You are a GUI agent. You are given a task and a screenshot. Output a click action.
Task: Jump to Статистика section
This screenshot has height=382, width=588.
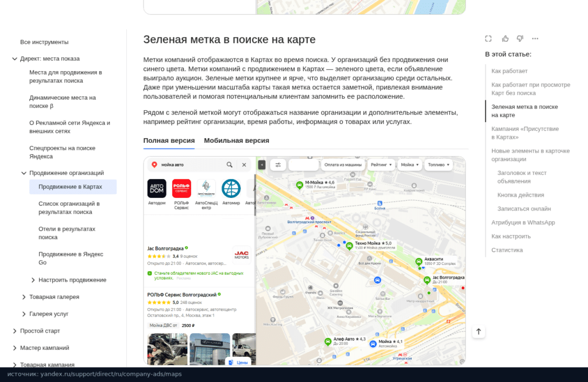(507, 250)
